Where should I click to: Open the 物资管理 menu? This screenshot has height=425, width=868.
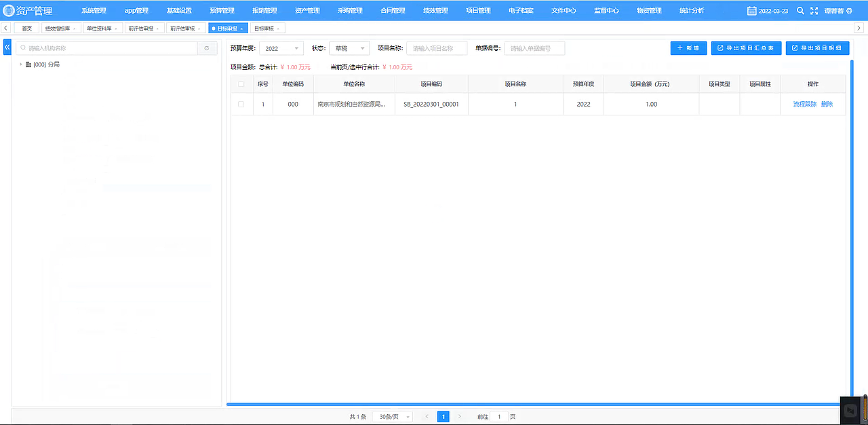649,11
